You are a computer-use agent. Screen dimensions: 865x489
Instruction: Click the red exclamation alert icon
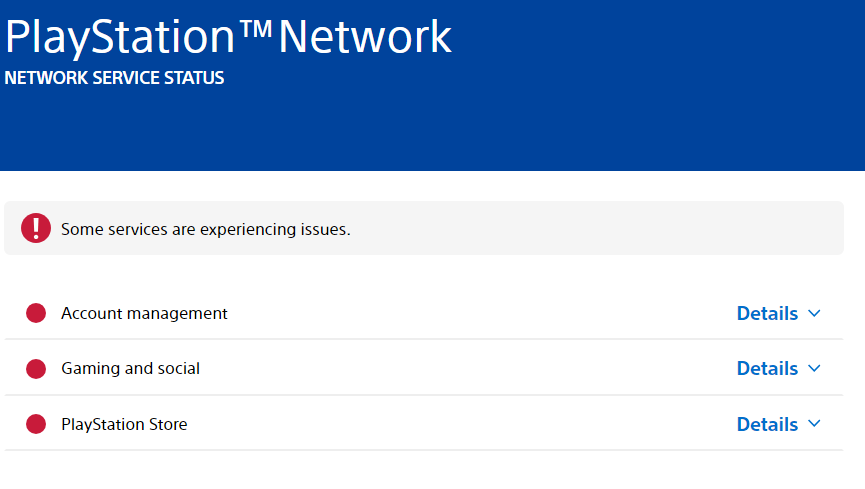(x=36, y=228)
